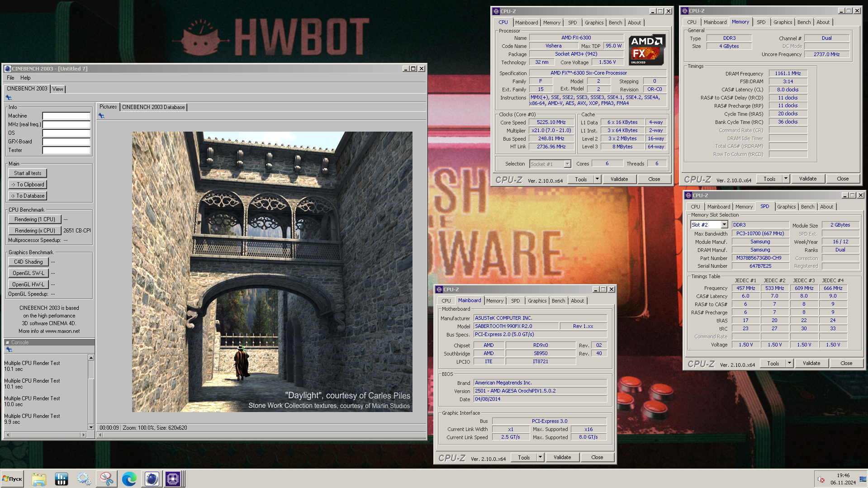The height and width of the screenshot is (488, 868).
Task: Click the CINEBENCH 2003 title bar globe icon
Action: coord(7,69)
